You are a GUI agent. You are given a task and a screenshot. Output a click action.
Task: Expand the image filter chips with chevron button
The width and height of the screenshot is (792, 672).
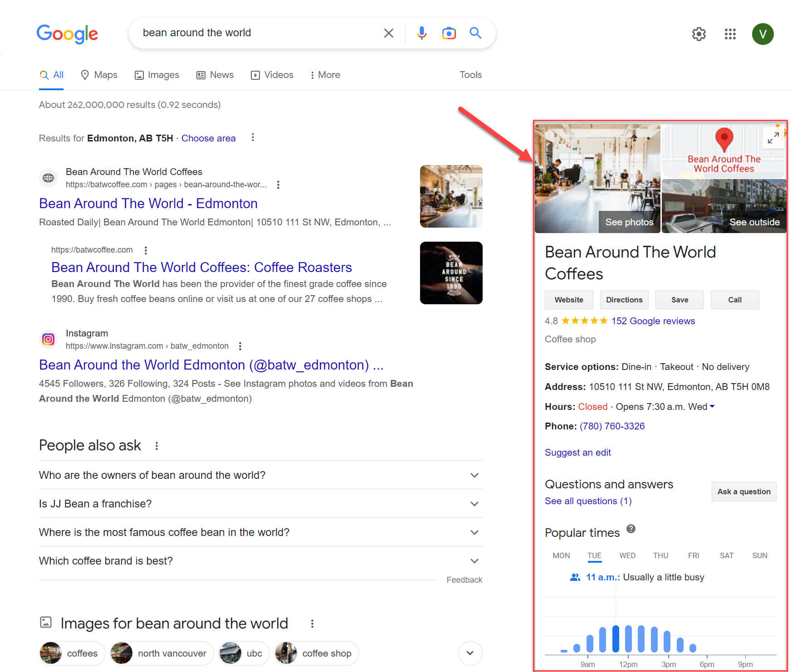[x=470, y=653]
